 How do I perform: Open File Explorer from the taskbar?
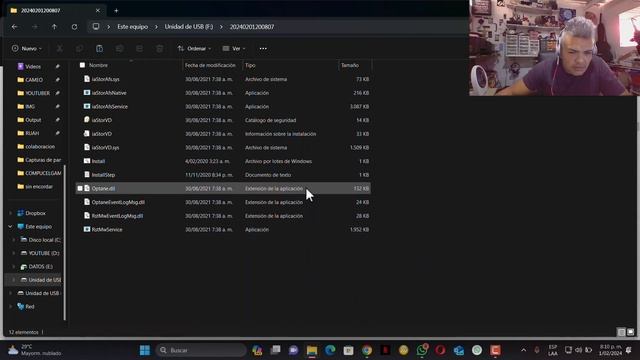tap(312, 350)
